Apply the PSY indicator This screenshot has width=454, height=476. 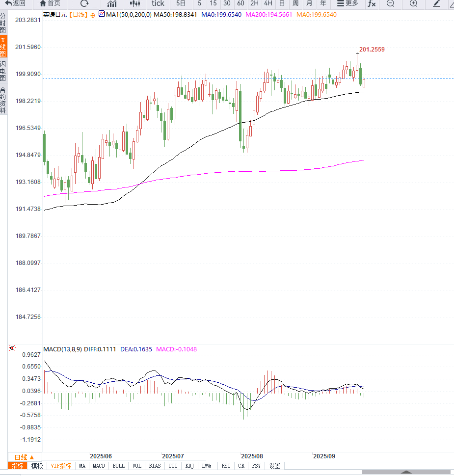click(x=256, y=466)
